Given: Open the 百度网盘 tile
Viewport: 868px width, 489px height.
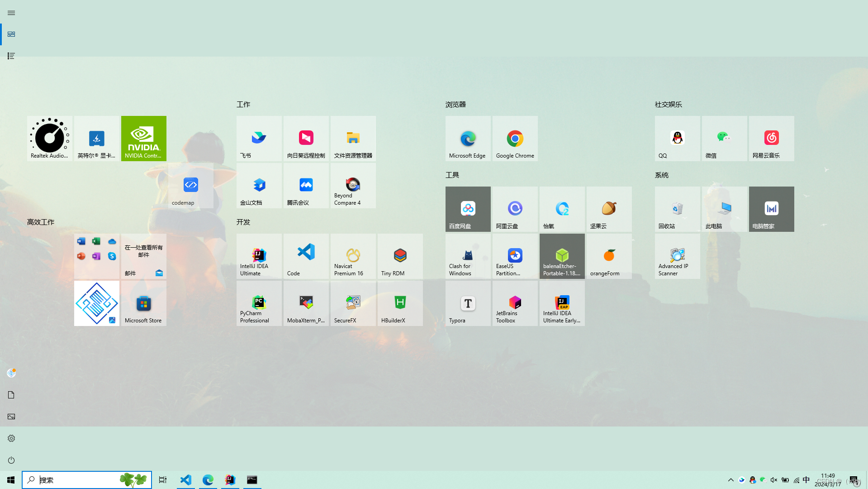Looking at the screenshot, I should coord(468,209).
